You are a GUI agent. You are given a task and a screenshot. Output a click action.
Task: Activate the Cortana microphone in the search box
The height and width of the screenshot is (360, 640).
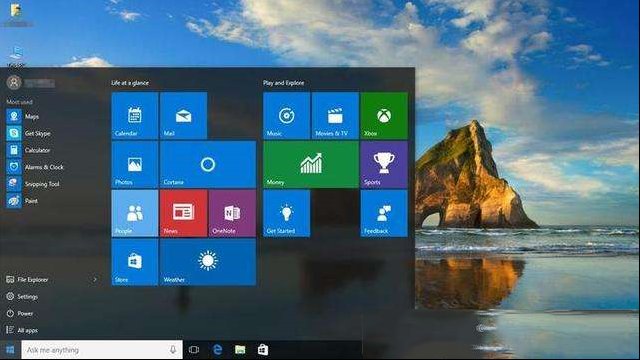point(173,350)
